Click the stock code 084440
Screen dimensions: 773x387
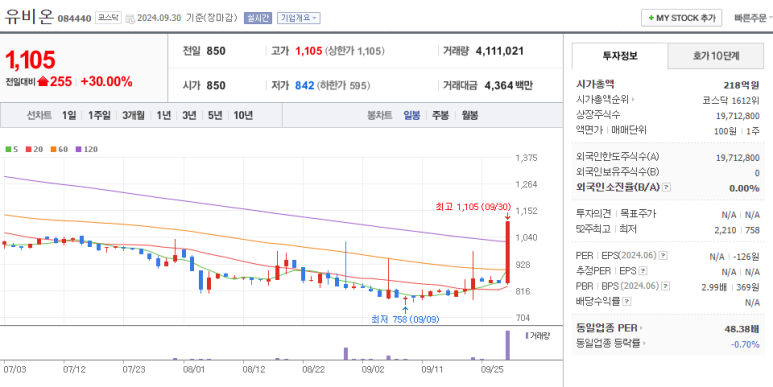(x=74, y=19)
